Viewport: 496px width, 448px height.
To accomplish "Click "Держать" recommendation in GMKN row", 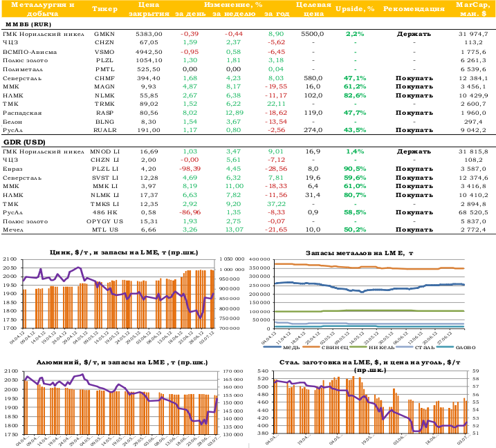I will click(414, 34).
